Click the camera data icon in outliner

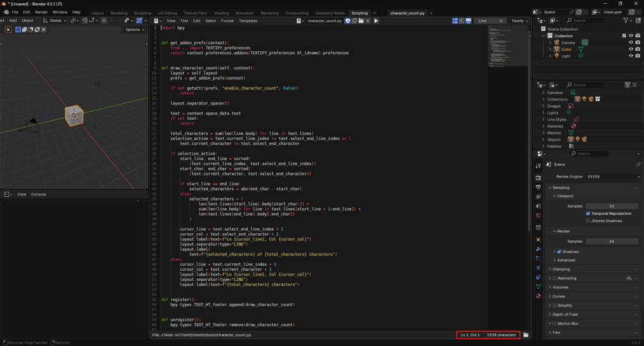click(x=584, y=42)
